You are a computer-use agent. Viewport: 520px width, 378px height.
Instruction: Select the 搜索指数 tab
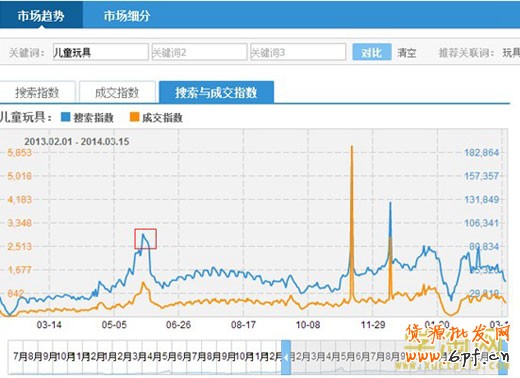(x=37, y=92)
